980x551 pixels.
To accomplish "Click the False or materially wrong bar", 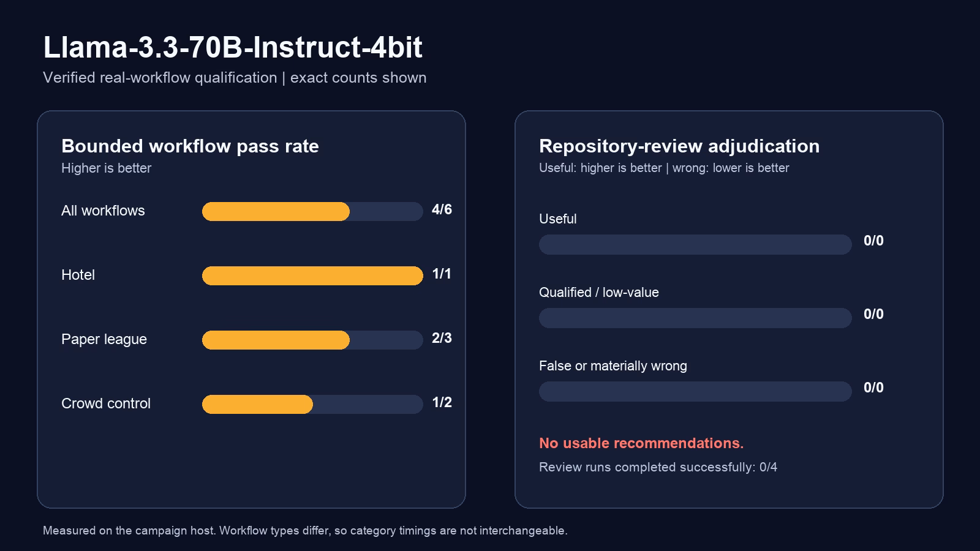I will [695, 391].
